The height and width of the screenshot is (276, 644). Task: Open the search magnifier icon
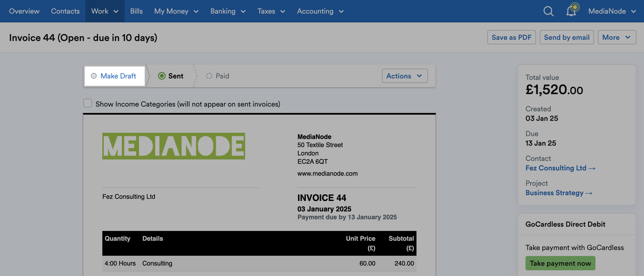click(548, 11)
